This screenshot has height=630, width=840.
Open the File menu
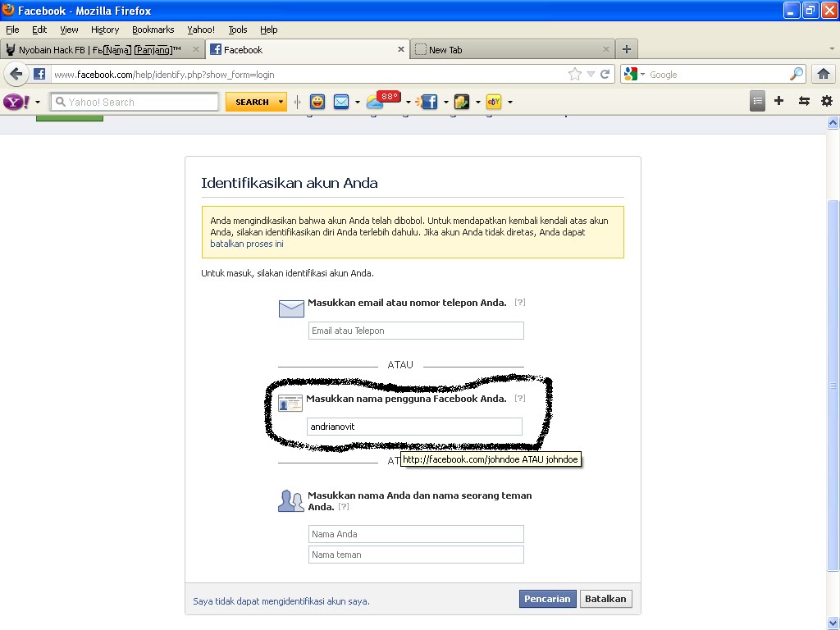pyautogui.click(x=12, y=30)
